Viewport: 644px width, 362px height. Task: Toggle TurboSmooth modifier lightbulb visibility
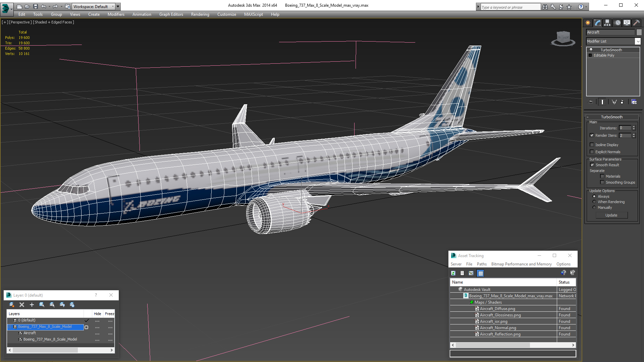(x=591, y=50)
